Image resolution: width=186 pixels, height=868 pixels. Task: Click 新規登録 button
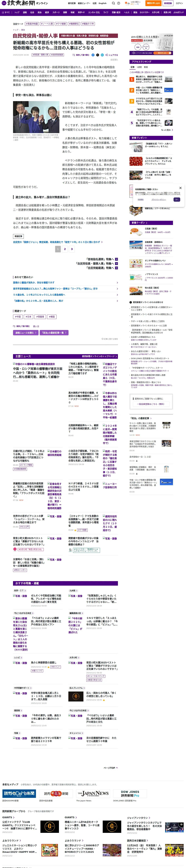[168, 3]
